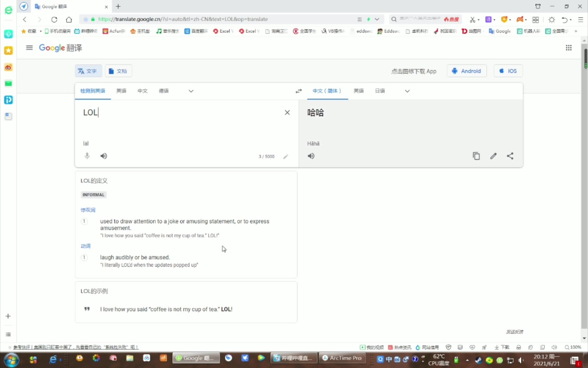The image size is (588, 368).
Task: Swap the source and target languages
Action: (x=298, y=91)
